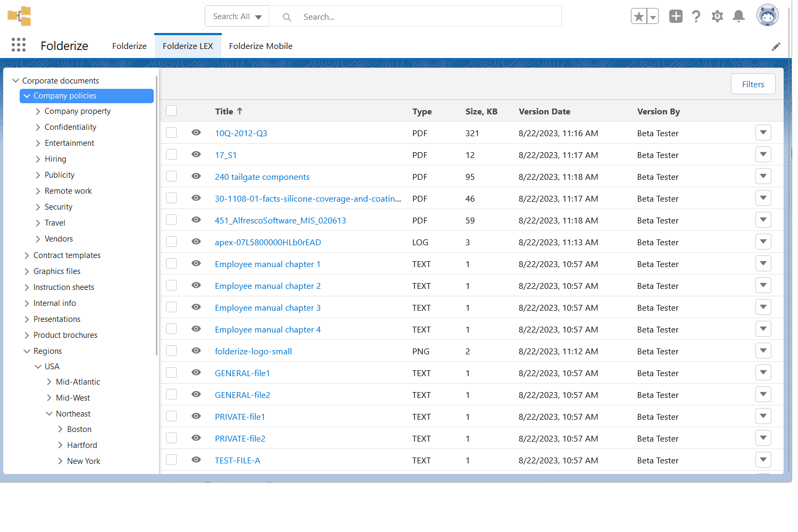The image size is (798, 532).
Task: Open the Search All scope dropdown
Action: (x=236, y=16)
